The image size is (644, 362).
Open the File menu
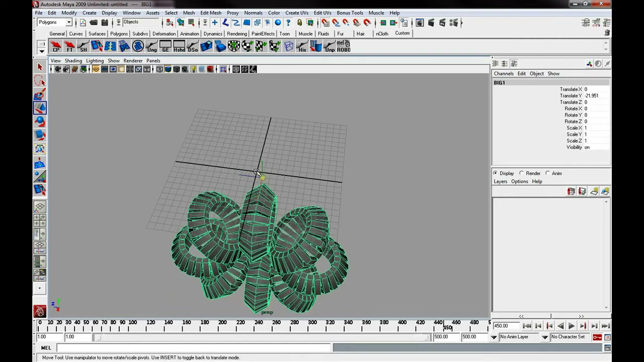(38, 13)
